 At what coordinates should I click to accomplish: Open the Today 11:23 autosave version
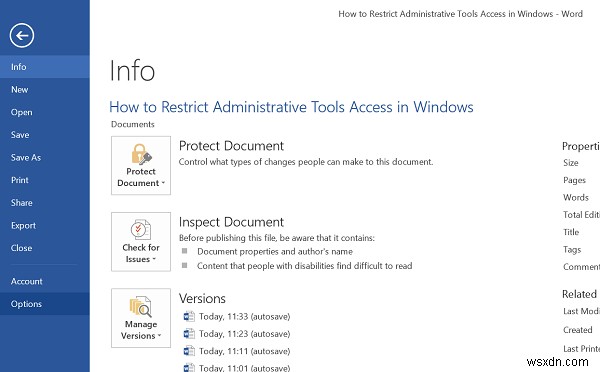pos(237,334)
